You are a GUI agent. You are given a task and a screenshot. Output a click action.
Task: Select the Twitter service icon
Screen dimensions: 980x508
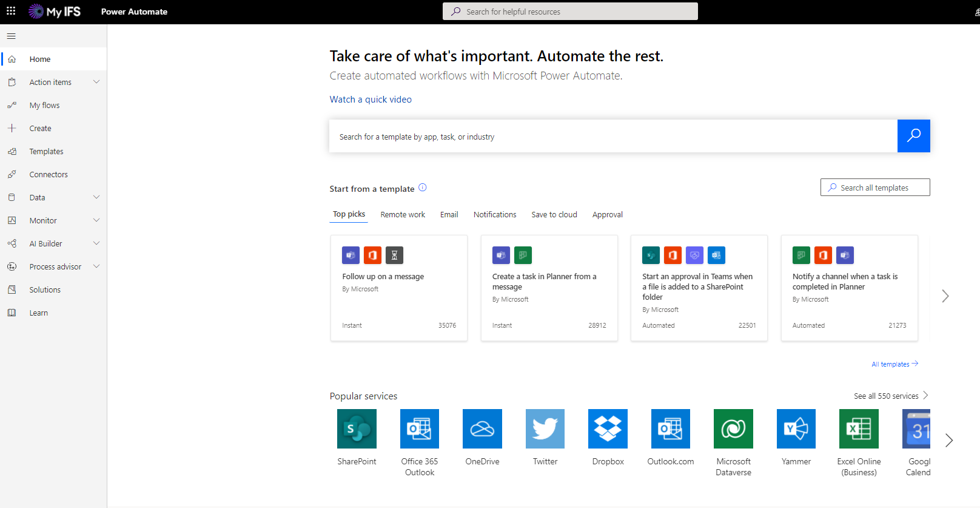pyautogui.click(x=545, y=429)
